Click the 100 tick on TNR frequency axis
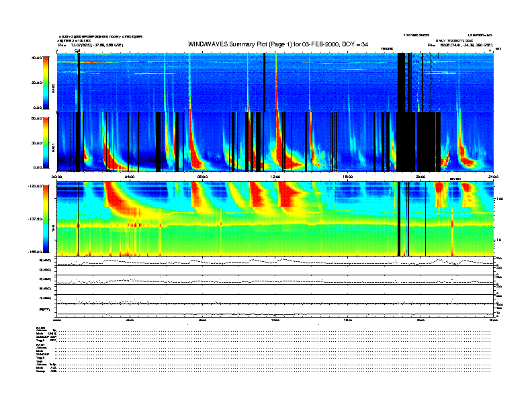Image resolution: width=532 pixels, height=411 pixels. click(x=500, y=199)
